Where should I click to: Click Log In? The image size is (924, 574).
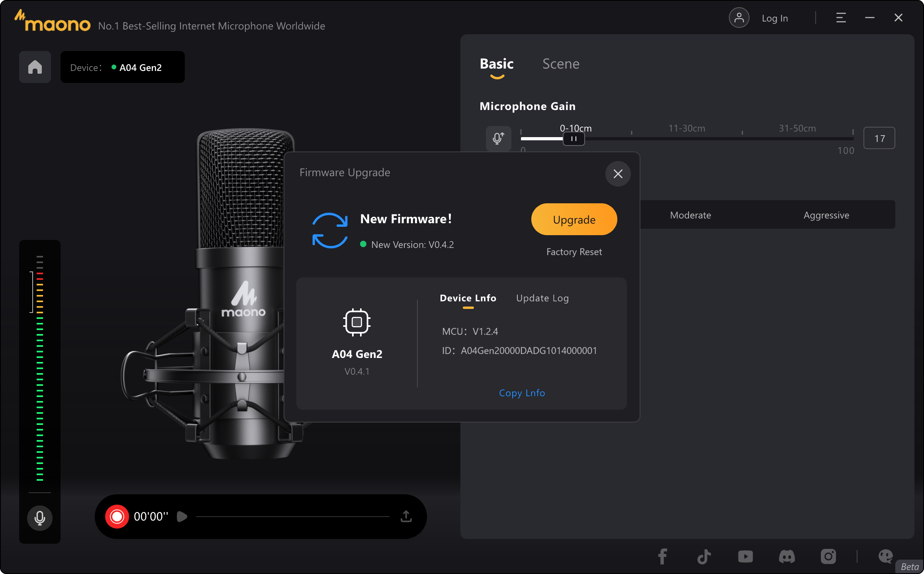pyautogui.click(x=775, y=18)
